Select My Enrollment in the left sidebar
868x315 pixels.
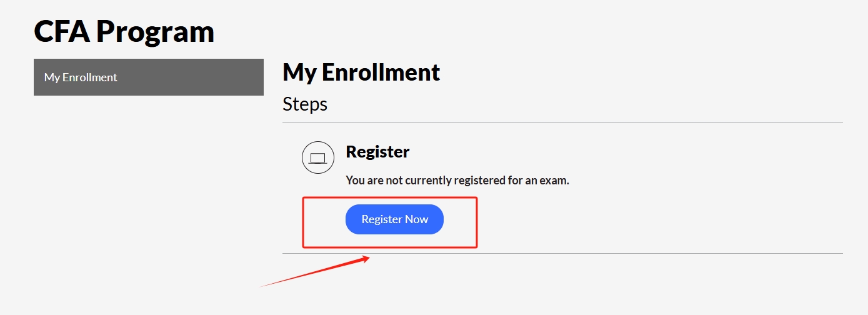tap(81, 77)
